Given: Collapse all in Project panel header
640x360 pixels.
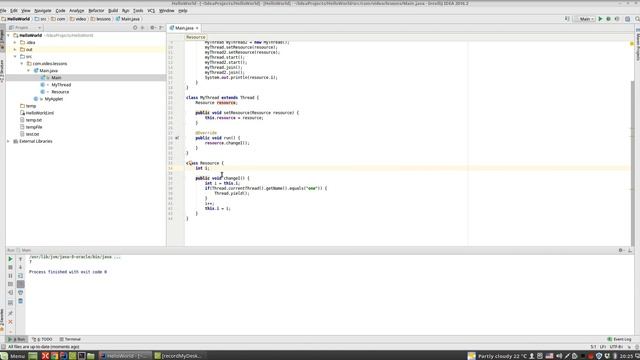Looking at the screenshot, I should point(142,28).
